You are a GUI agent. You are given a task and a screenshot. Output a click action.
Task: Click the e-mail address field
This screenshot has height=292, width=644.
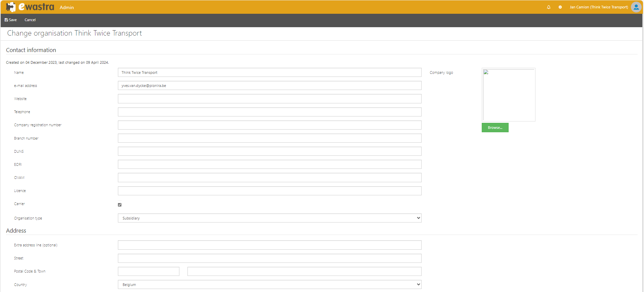click(269, 86)
